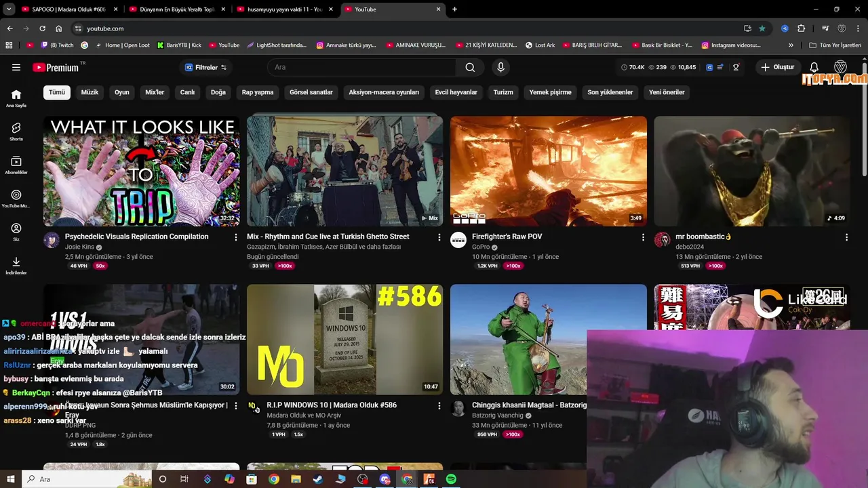Image resolution: width=868 pixels, height=488 pixels.
Task: Click the YouTube search input field
Action: (361, 67)
